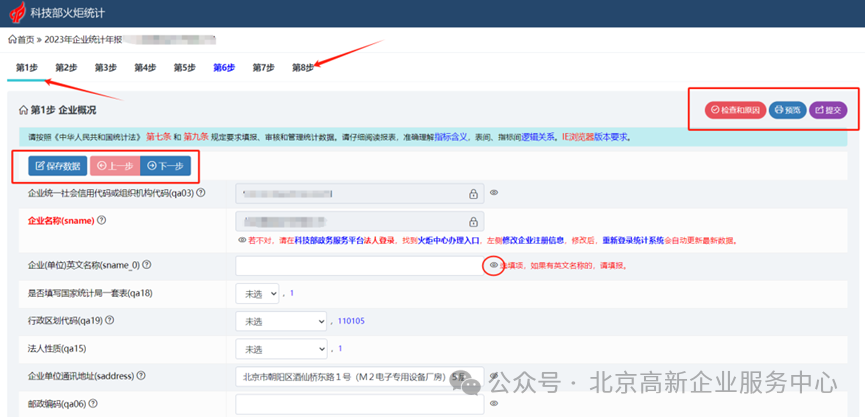Click the value 110105 beside qa19
This screenshot has width=865, height=417.
pos(351,320)
